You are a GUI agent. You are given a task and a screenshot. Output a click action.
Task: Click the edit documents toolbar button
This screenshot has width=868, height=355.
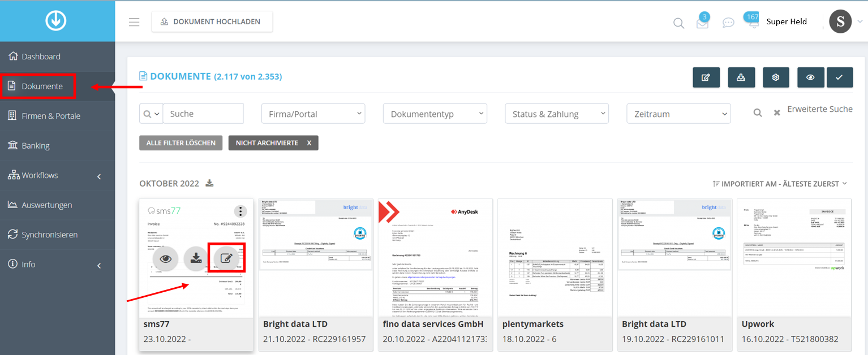[706, 77]
